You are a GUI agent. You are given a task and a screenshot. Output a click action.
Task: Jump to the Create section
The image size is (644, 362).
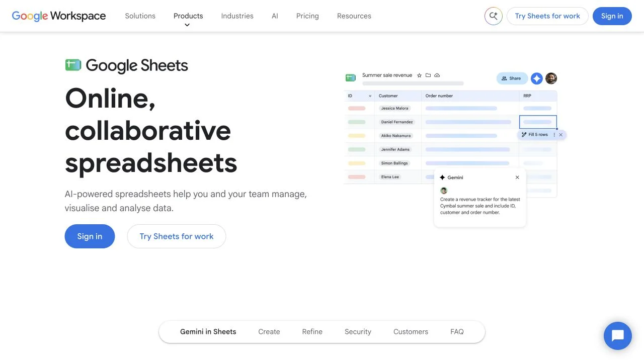point(269,332)
